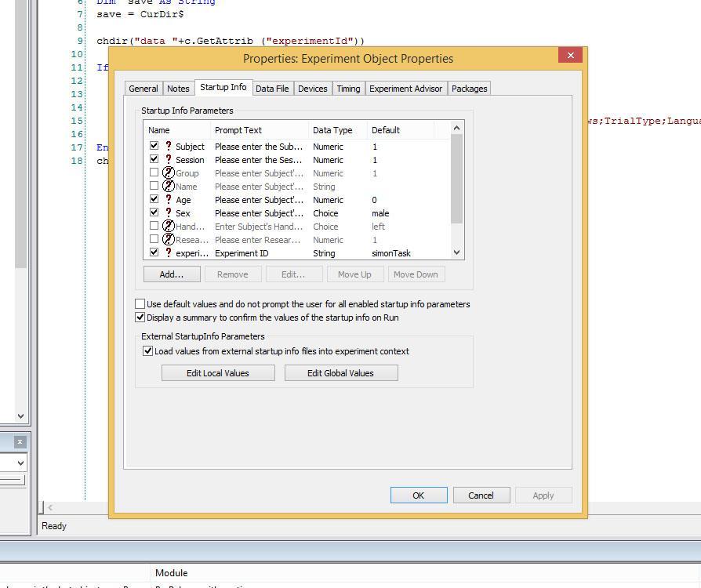Image resolution: width=701 pixels, height=588 pixels.
Task: Disable the Session parameter checkbox
Action: [154, 159]
